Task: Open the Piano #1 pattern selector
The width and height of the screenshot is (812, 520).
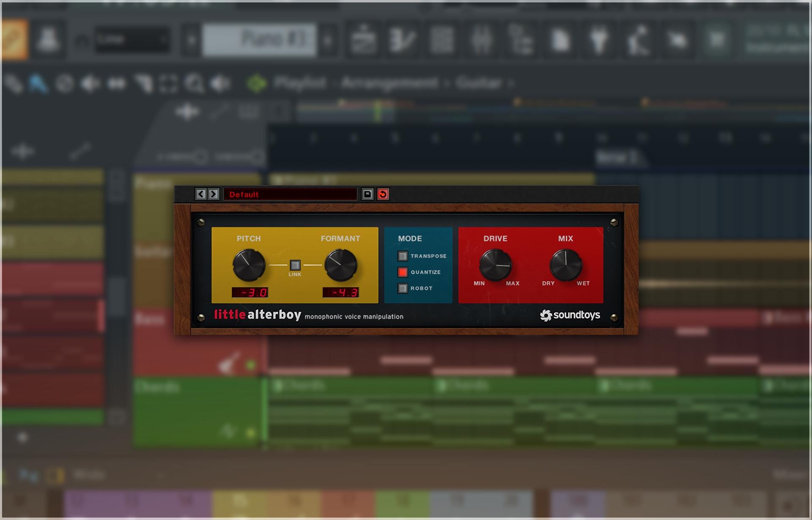Action: pos(259,40)
